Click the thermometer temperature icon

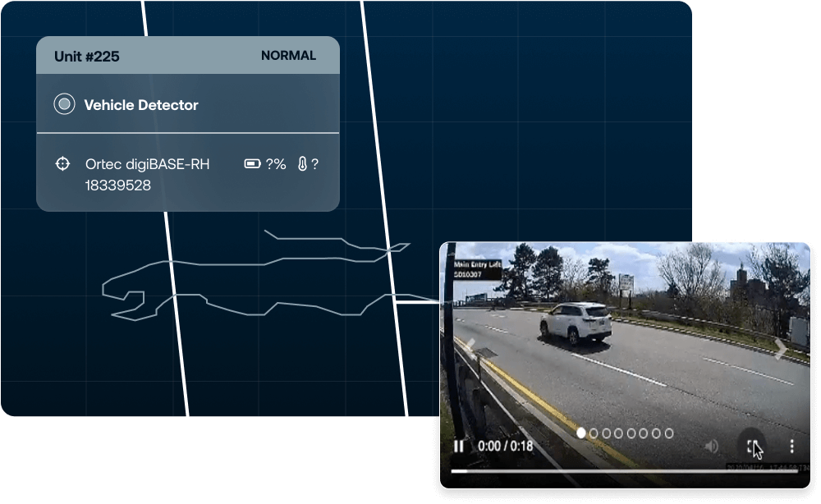click(302, 164)
